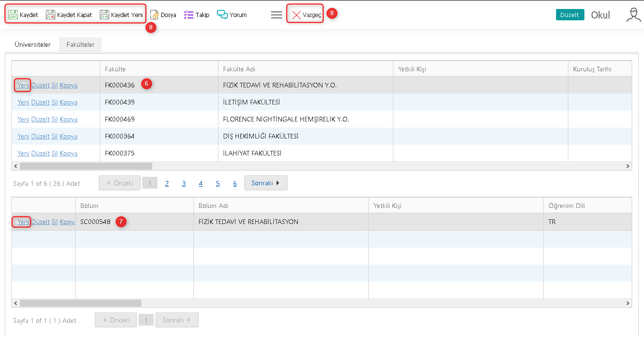Open the Dosya file icon
Image resolution: width=644 pixels, height=337 pixels.
click(x=155, y=15)
